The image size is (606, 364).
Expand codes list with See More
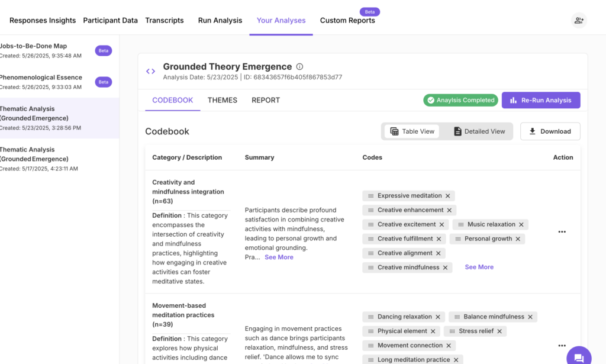[479, 267]
